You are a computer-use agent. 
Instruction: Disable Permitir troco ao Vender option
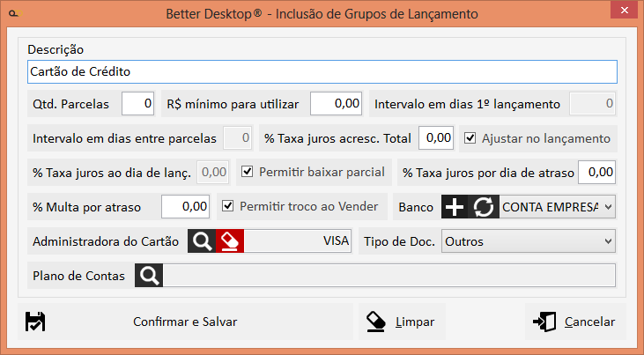tap(228, 206)
